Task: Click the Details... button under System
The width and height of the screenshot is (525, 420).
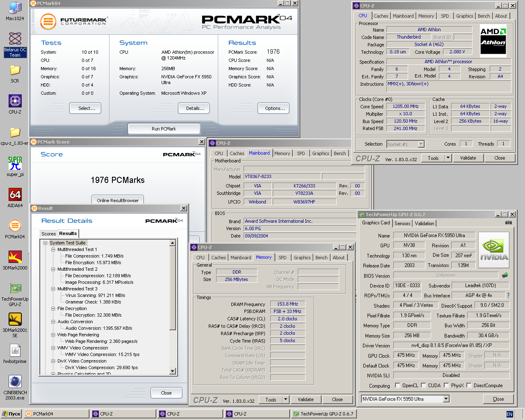Action: coord(195,108)
